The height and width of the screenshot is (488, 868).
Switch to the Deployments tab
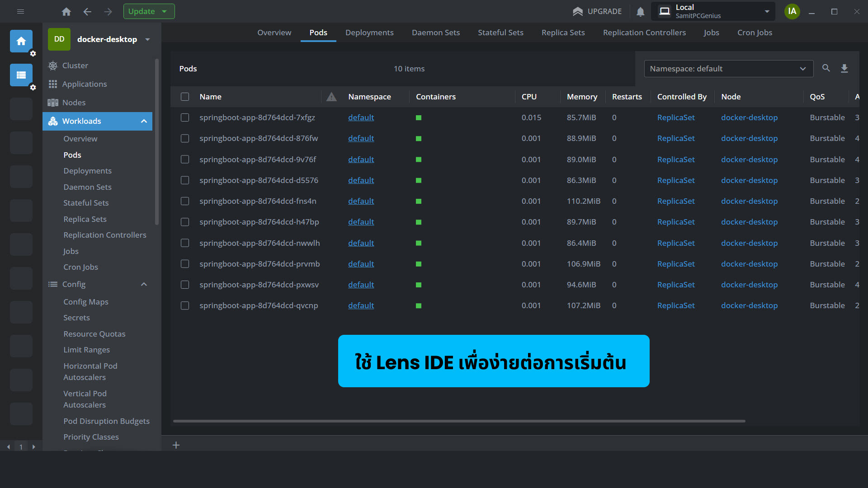[369, 33]
